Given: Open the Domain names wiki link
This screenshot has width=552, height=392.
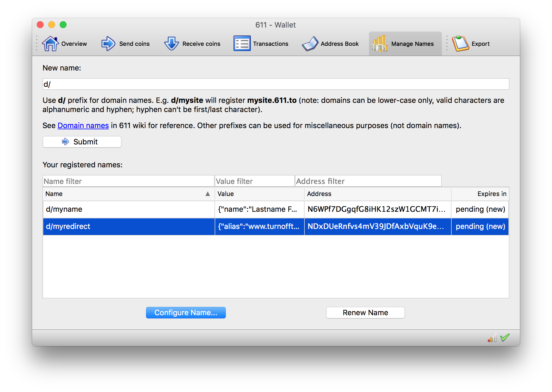Looking at the screenshot, I should pos(83,126).
